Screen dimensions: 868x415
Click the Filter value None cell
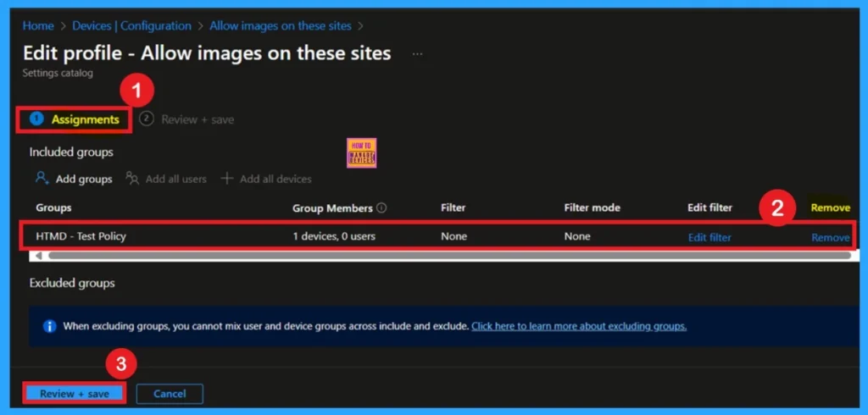point(454,236)
